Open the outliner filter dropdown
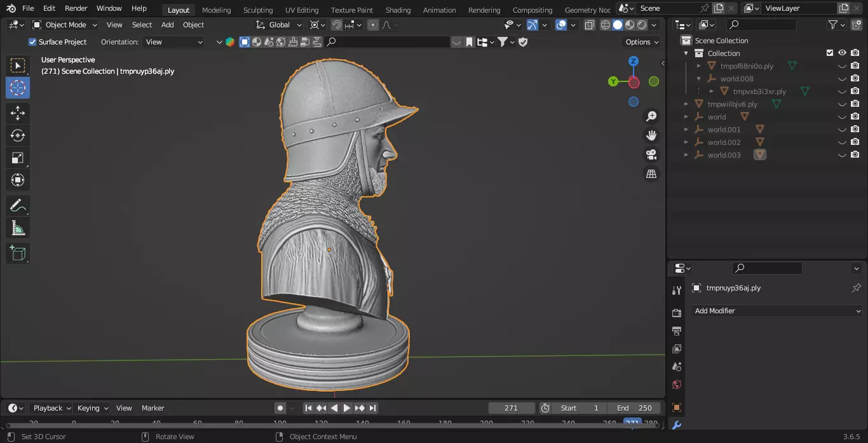 836,25
